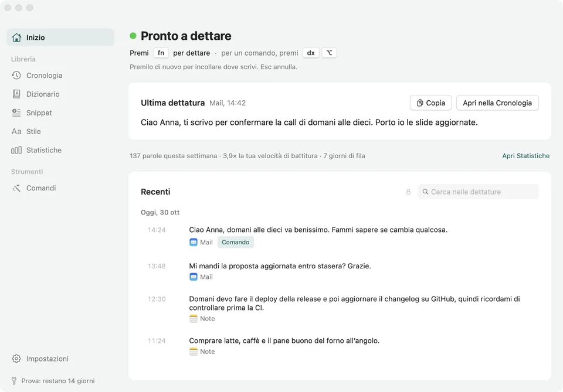The width and height of the screenshot is (563, 392).
Task: Click the 'Oggi, 30 ott' date header
Action: tap(160, 212)
